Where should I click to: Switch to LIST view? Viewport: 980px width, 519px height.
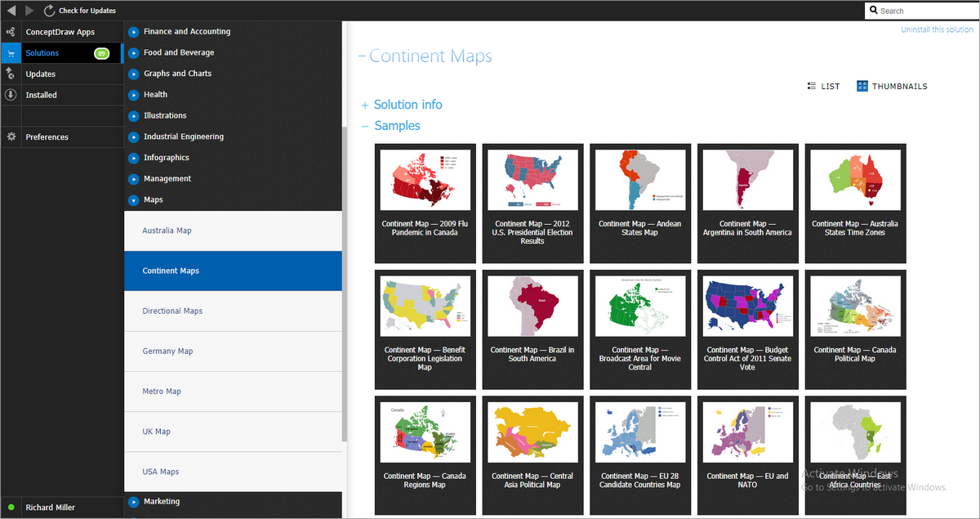click(x=823, y=86)
